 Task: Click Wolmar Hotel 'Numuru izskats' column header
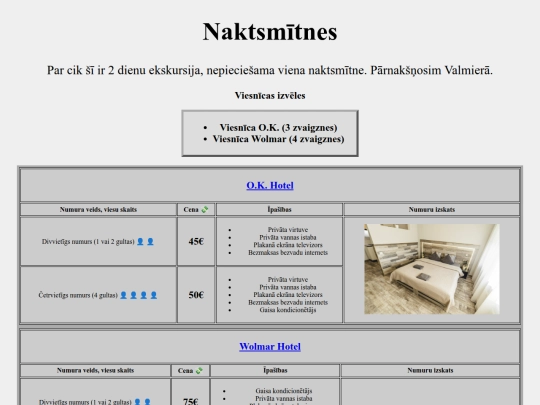point(430,371)
